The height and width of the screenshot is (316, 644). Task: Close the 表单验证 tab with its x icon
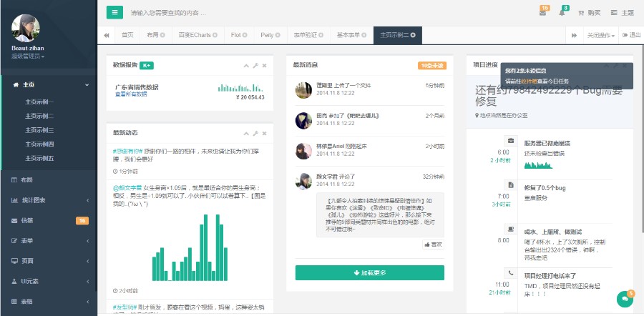coord(321,35)
